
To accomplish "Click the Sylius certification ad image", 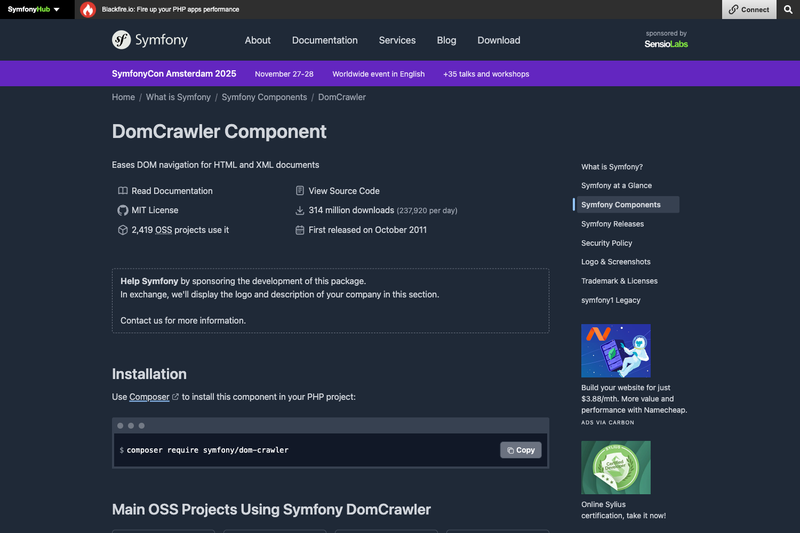I will (x=616, y=468).
